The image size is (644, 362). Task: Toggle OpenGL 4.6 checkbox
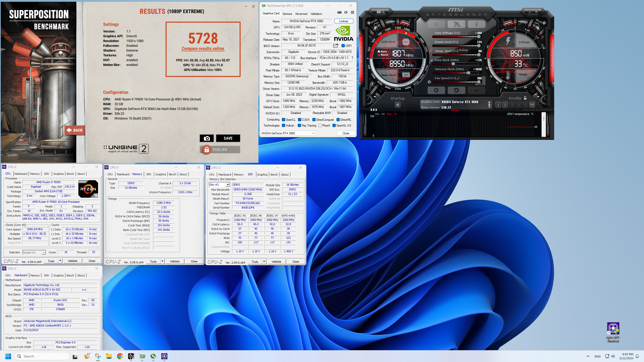coord(334,126)
